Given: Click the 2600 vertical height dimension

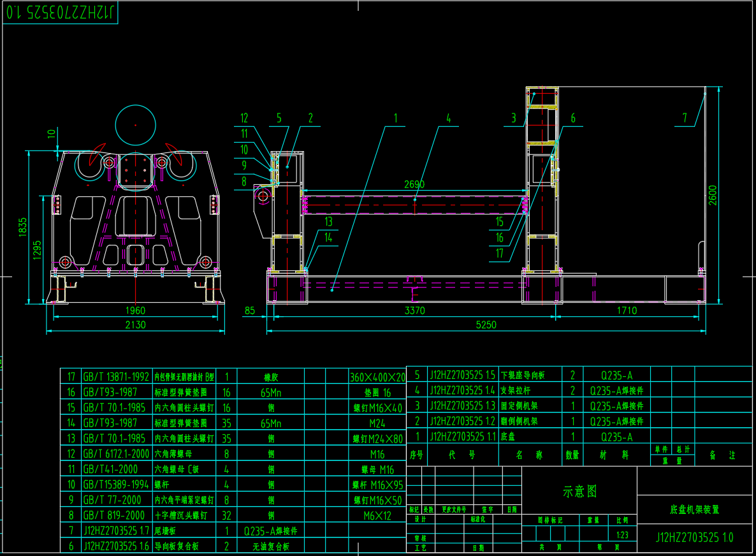Looking at the screenshot, I should (x=713, y=195).
